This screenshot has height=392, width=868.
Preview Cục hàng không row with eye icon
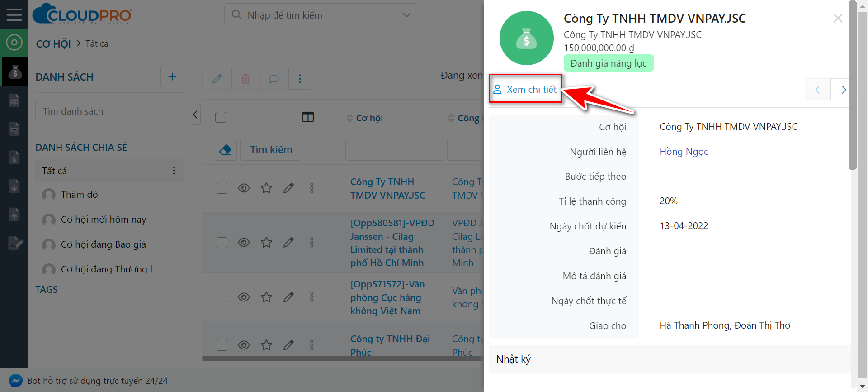(244, 297)
